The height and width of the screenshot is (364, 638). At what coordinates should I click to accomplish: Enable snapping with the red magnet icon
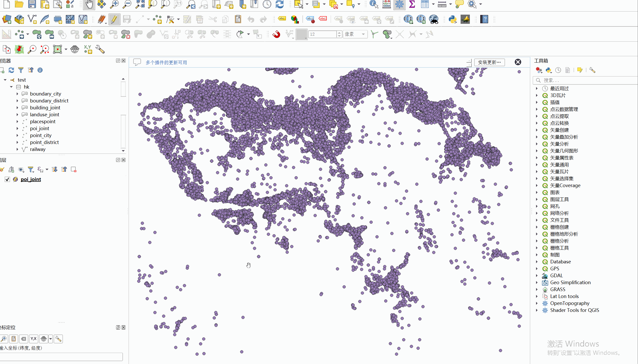(x=276, y=34)
